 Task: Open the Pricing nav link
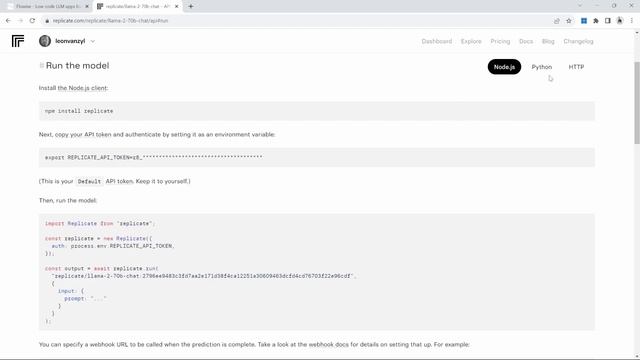pos(500,41)
